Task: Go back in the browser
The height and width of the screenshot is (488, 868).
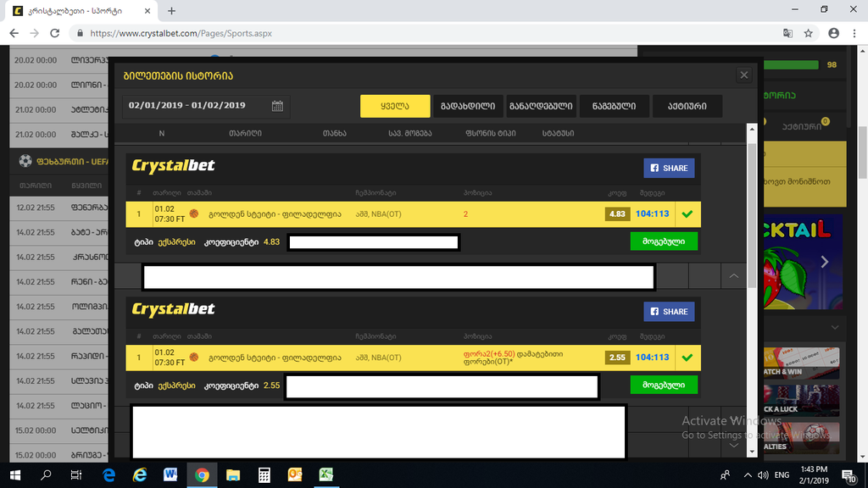Action: tap(14, 33)
